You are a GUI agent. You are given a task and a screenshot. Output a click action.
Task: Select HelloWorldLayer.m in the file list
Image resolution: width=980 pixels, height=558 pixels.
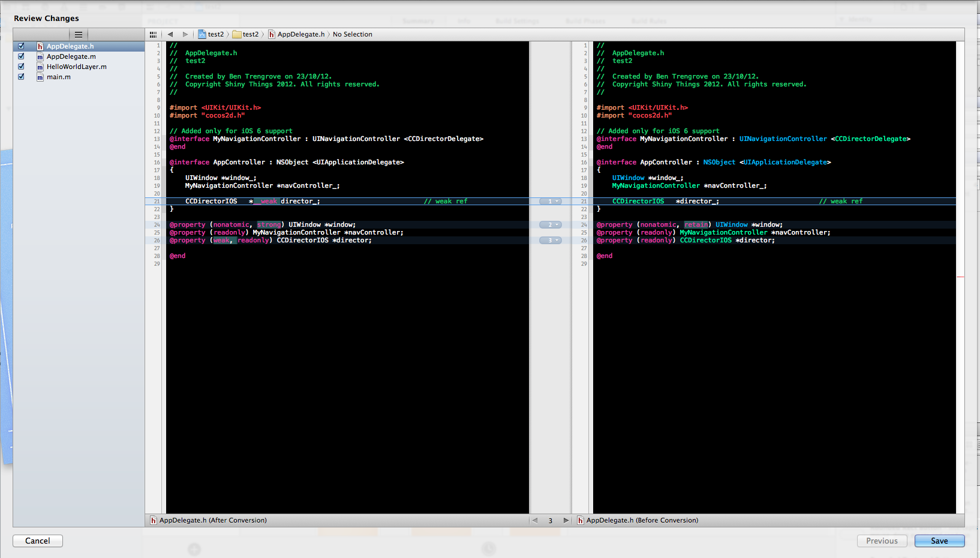[79, 67]
